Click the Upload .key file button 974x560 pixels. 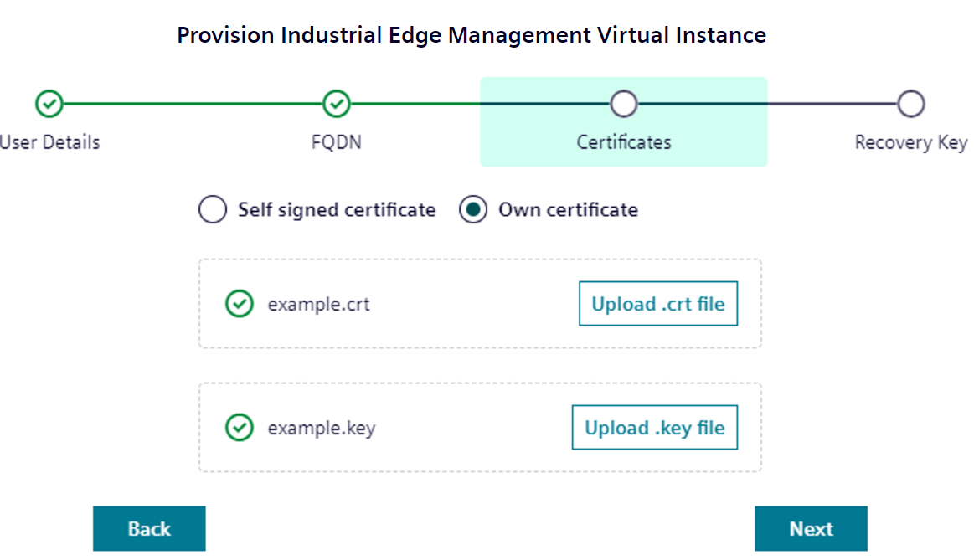(x=654, y=427)
